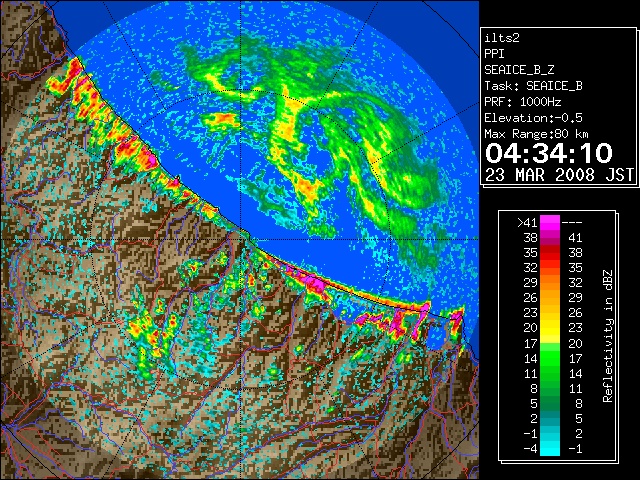Image resolution: width=640 pixels, height=480 pixels.
Task: Select the Task: SEAICE_B line
Action: (533, 86)
